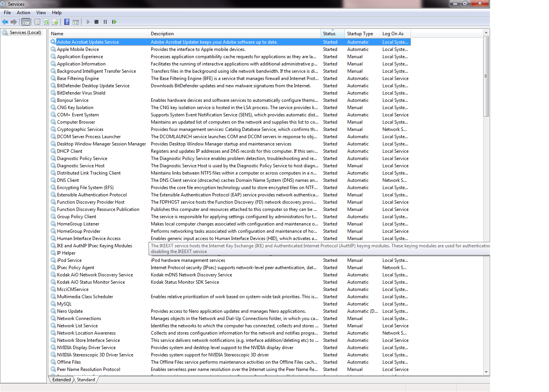Open the Help toolbar icon
Screen dimensions: 549x392
click(x=67, y=22)
